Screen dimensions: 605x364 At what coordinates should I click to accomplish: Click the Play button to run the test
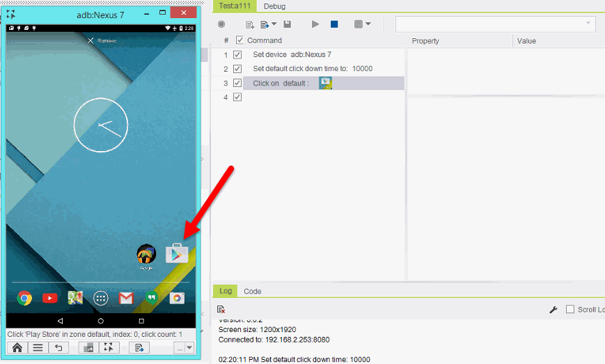point(315,24)
